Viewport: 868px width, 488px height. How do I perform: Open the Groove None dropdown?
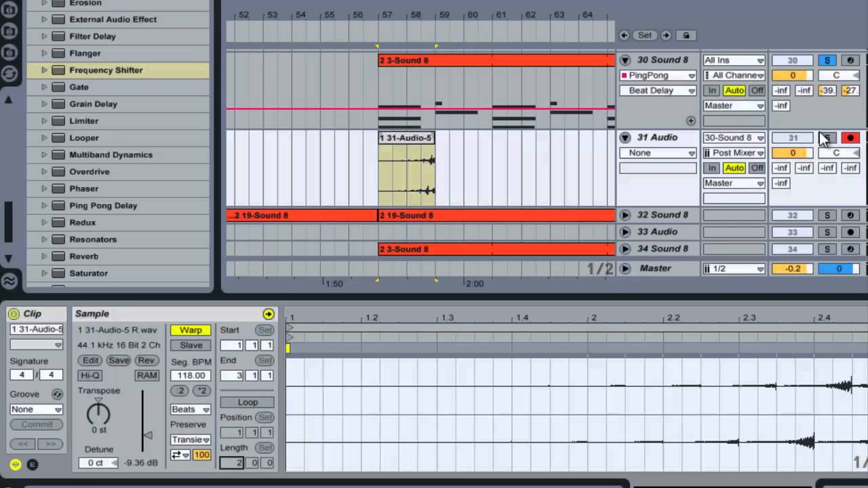(37, 409)
